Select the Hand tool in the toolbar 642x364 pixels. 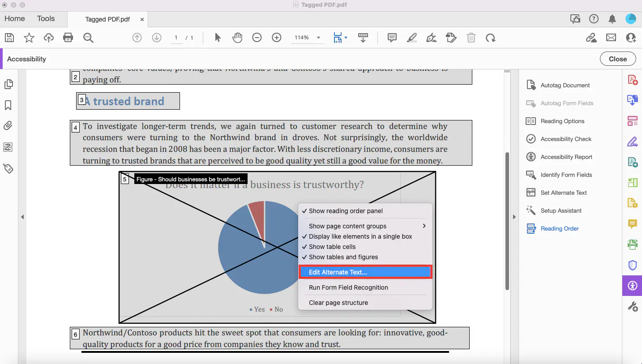pos(237,38)
